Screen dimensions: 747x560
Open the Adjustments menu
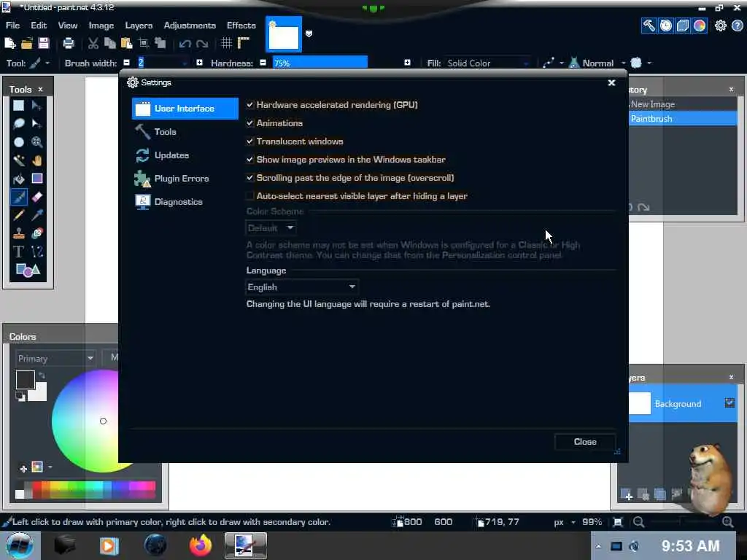[190, 26]
